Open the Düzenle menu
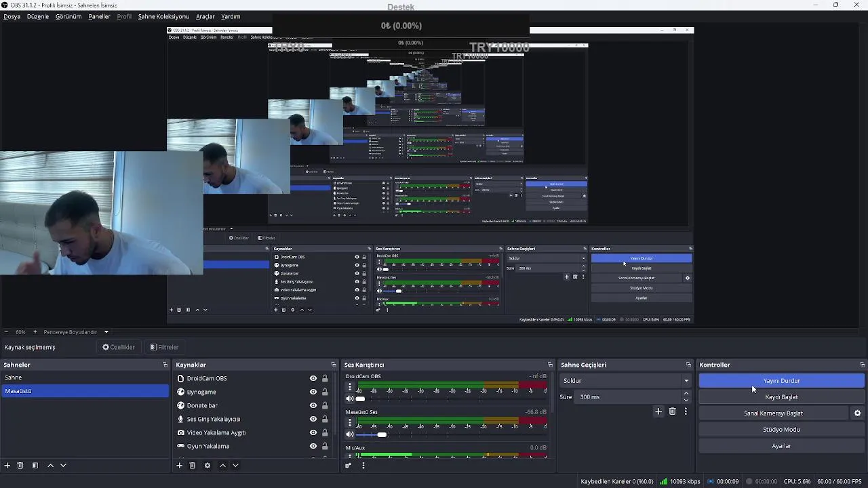This screenshot has width=868, height=488. pos(38,16)
